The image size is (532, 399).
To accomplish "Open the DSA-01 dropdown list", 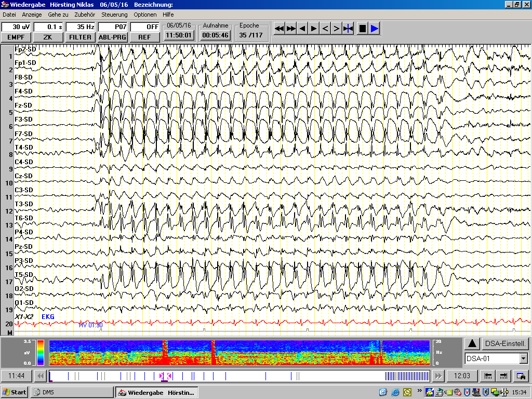I will [523, 358].
